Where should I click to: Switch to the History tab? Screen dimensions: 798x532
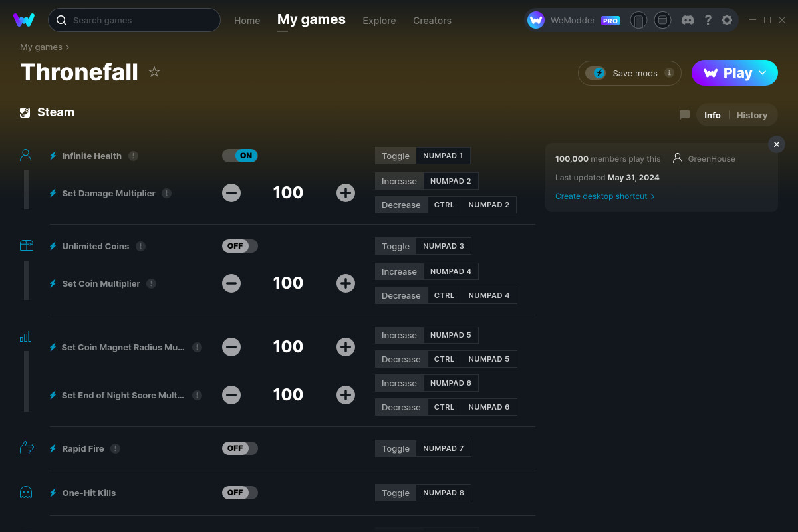click(x=751, y=115)
